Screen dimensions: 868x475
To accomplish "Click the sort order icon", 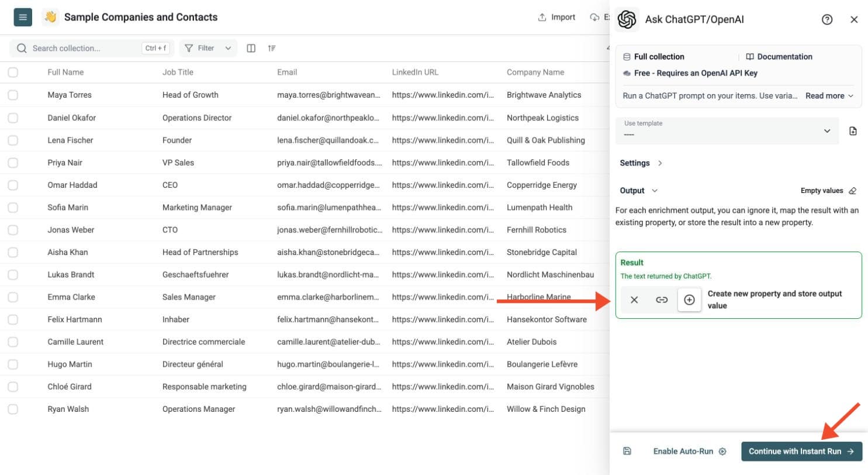I will (272, 48).
